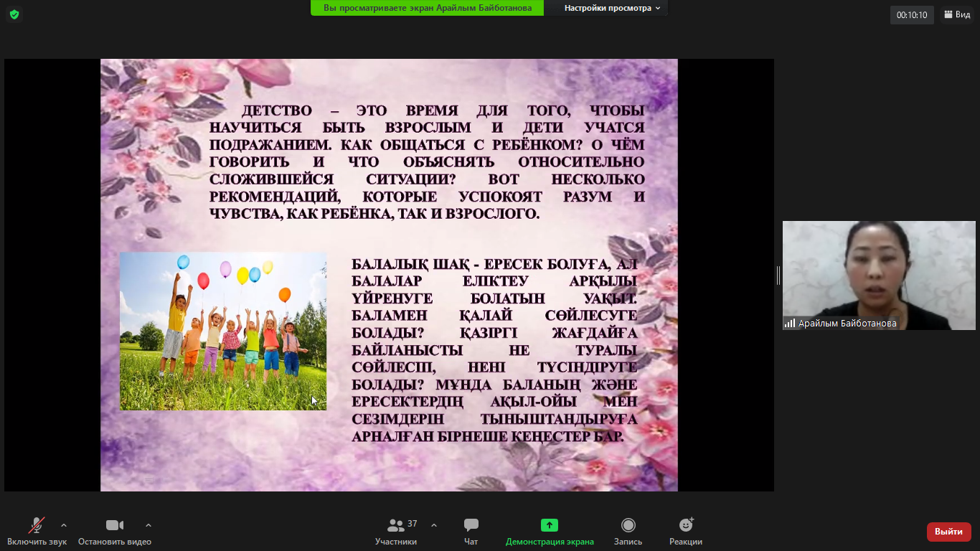
Task: Click the Russian paragraph starting ДЕТСТВО
Action: (427, 162)
